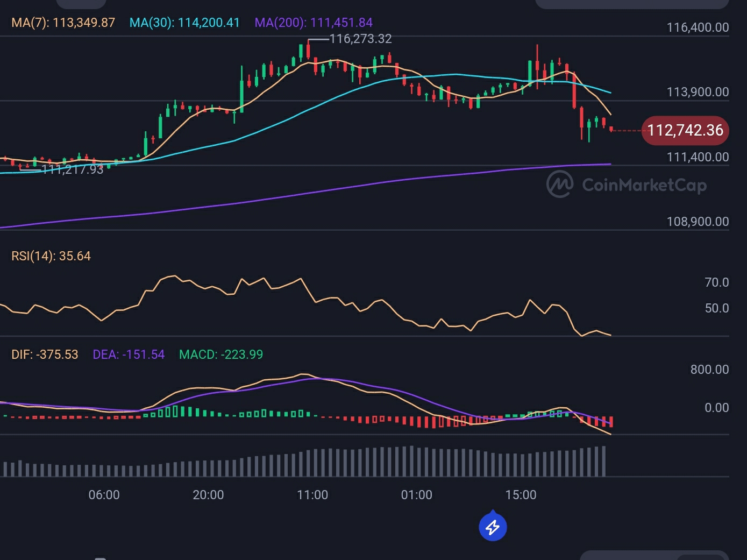Pick the 01:00 time axis label

point(417,495)
